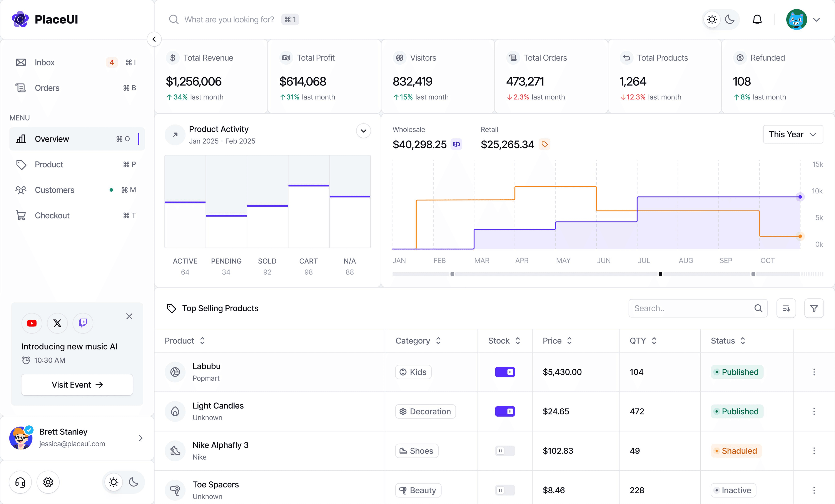Dismiss the music AI announcement card

129,316
